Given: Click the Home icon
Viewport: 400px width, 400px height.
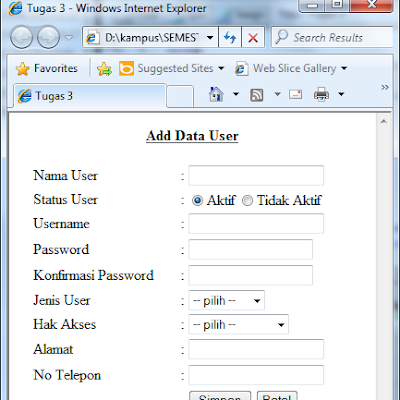Looking at the screenshot, I should coord(216,94).
